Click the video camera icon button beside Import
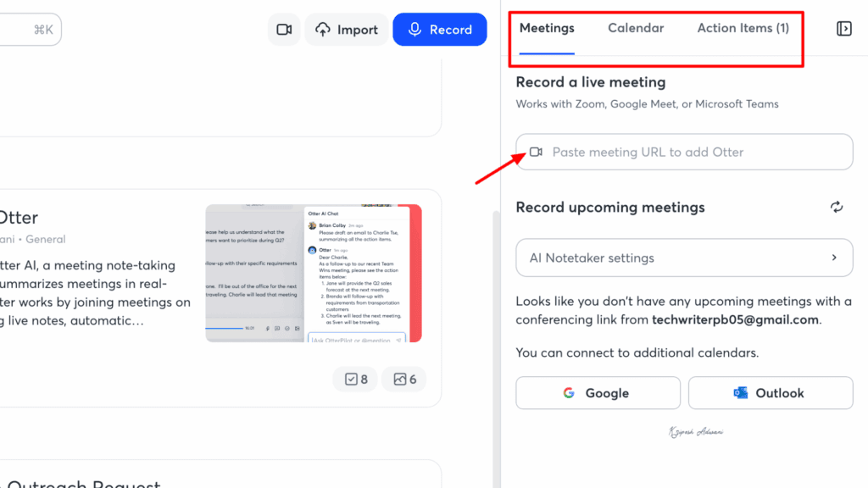The image size is (868, 488). coord(284,30)
